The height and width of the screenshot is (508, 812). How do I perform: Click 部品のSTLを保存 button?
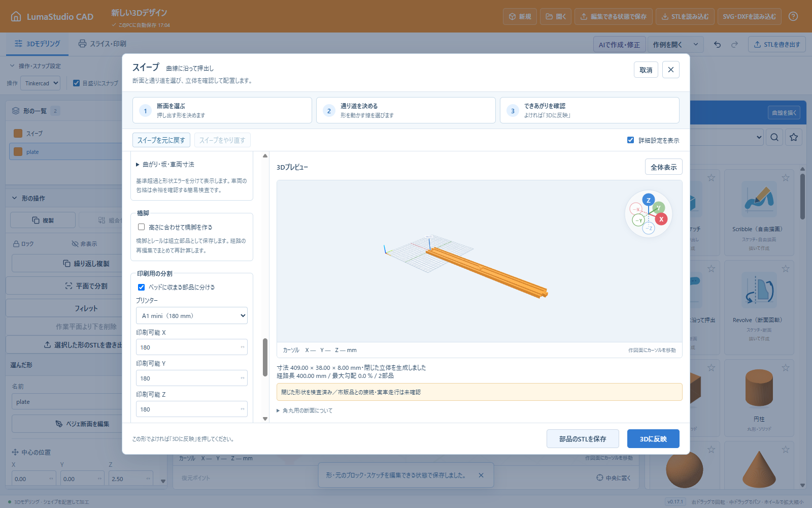coord(583,439)
